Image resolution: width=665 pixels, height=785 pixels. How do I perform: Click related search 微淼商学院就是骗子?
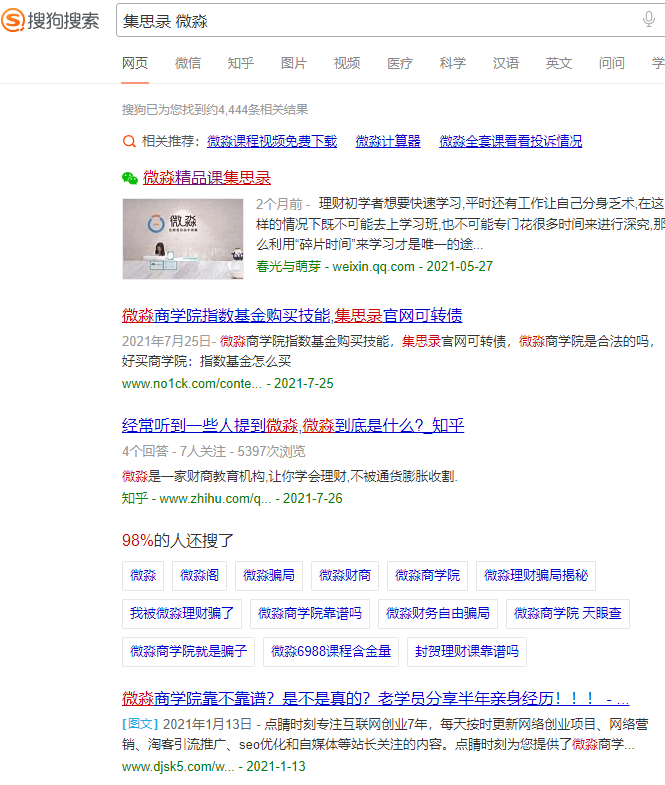(x=188, y=652)
